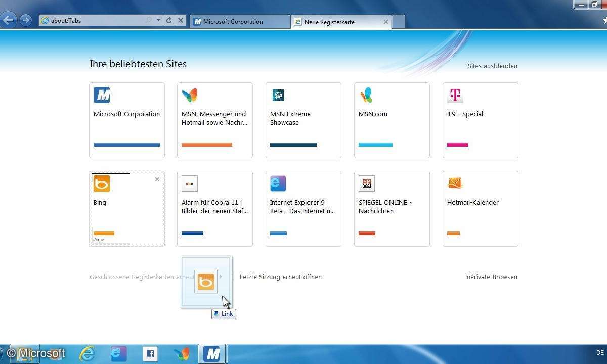Go forward with the forward arrow button
This screenshot has width=607, height=364.
[x=25, y=21]
